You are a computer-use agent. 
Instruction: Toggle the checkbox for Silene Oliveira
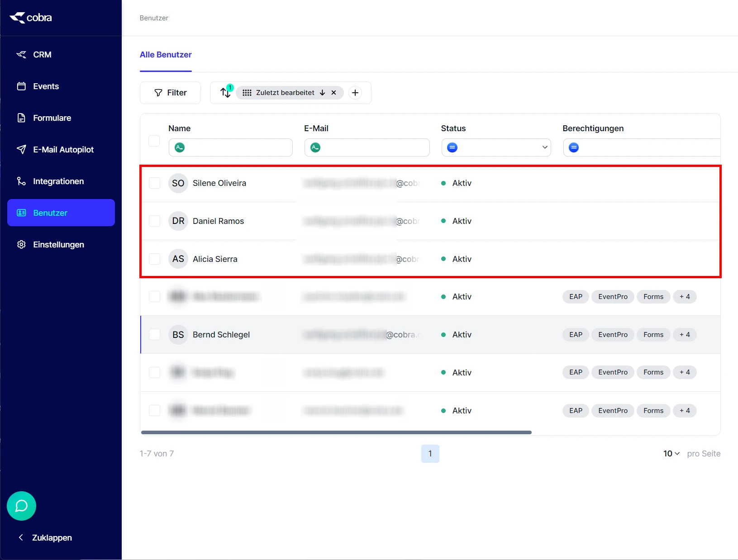click(x=154, y=183)
